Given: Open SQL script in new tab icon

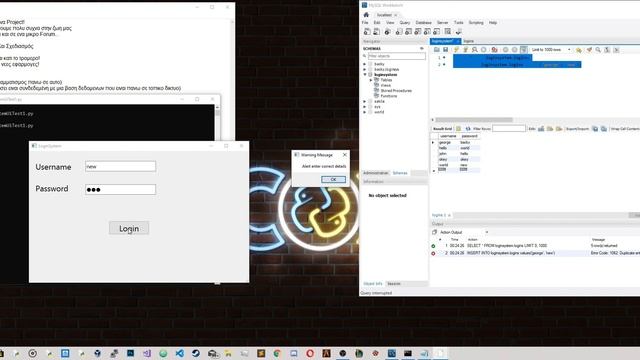Looking at the screenshot, I should [x=376, y=31].
